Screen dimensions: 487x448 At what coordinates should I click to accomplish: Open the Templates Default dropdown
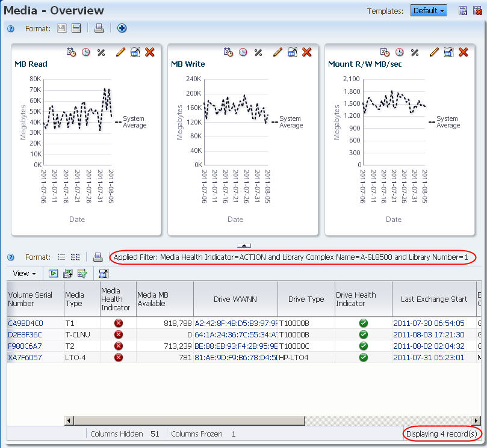pyautogui.click(x=428, y=11)
